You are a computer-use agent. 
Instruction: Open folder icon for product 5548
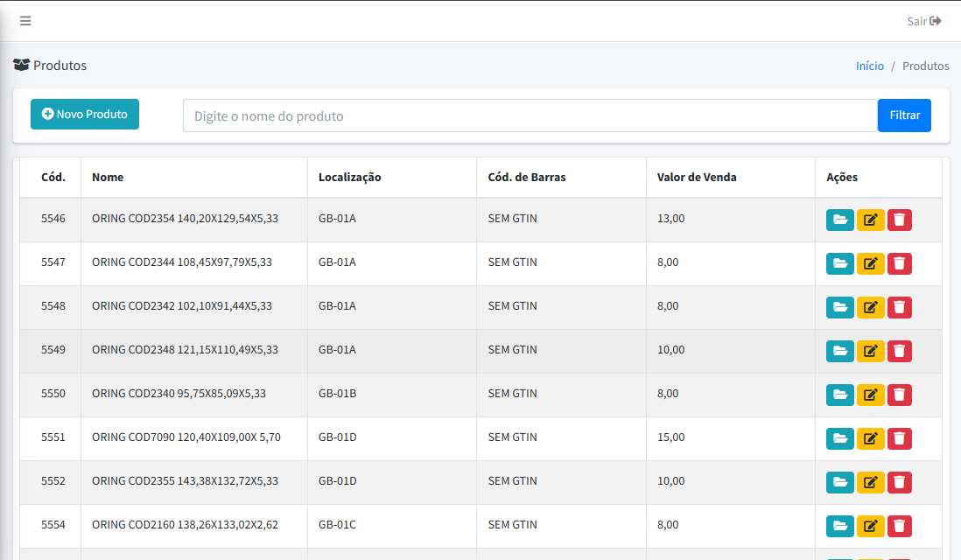coord(839,308)
